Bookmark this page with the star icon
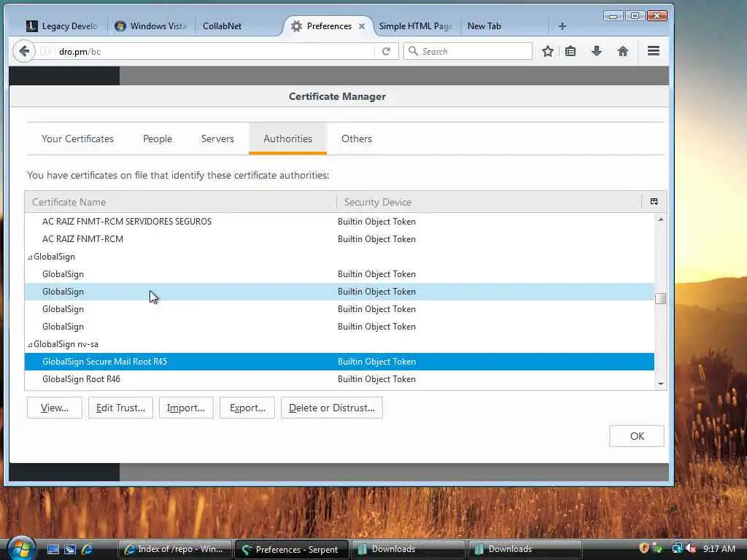 click(547, 51)
